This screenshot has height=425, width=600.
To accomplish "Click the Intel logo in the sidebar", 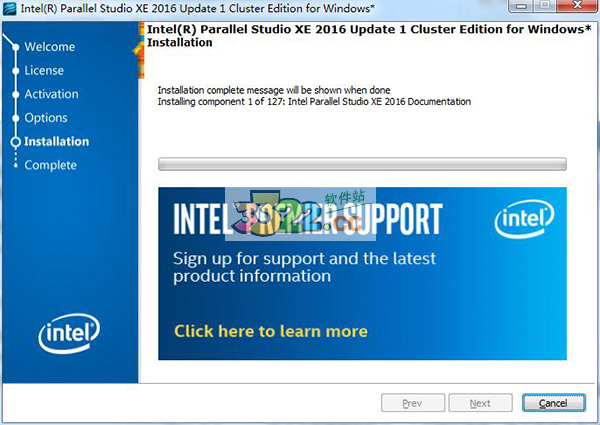I will click(x=69, y=333).
